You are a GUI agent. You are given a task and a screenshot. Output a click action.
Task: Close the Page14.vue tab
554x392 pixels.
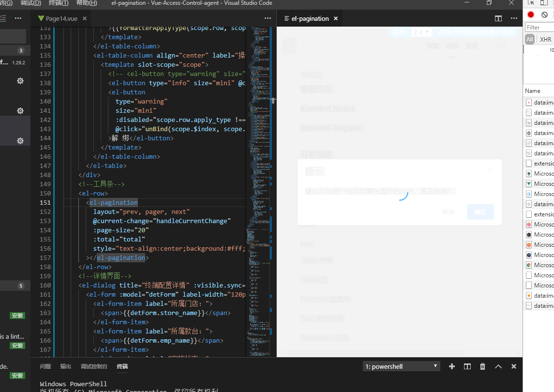[85, 18]
